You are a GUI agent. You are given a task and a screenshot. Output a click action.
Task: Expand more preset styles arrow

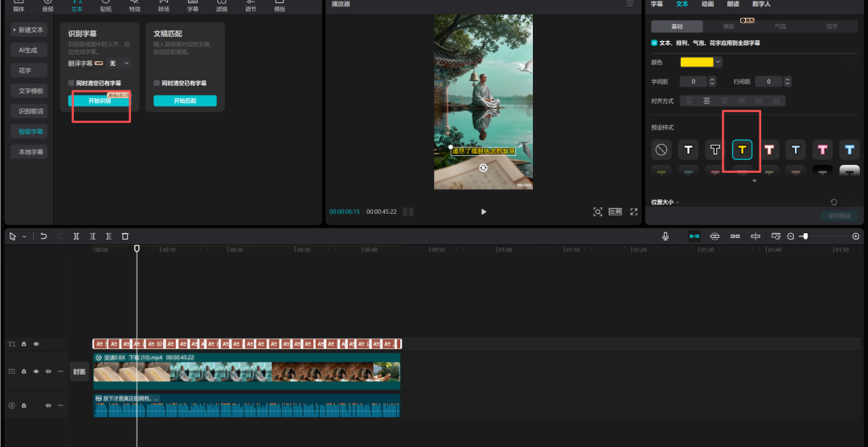754,181
